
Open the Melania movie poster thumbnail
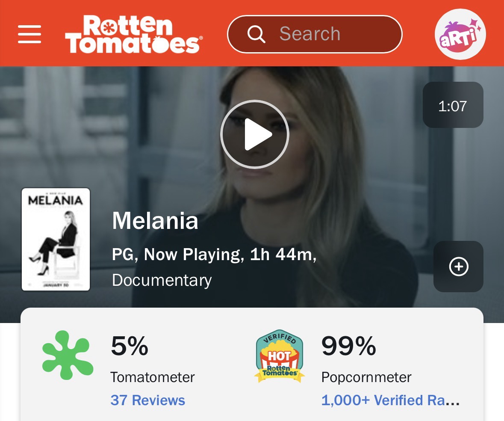click(x=56, y=239)
